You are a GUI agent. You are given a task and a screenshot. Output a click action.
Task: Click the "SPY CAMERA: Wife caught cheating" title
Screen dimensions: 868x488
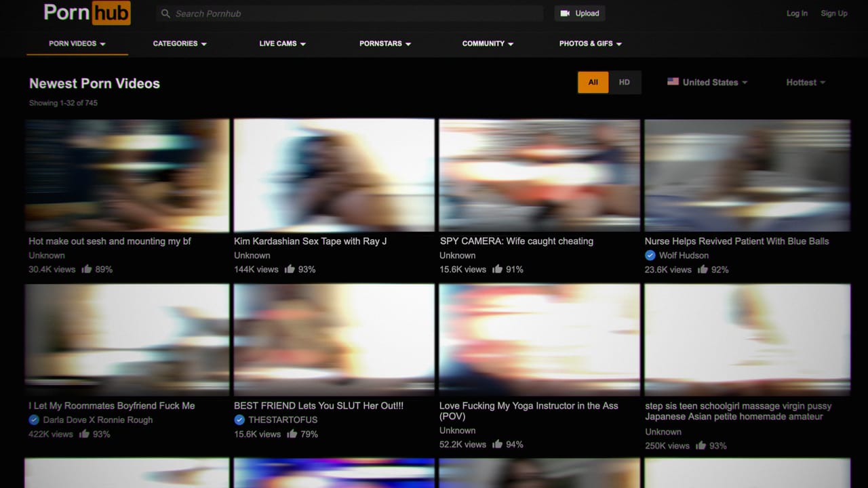point(517,241)
